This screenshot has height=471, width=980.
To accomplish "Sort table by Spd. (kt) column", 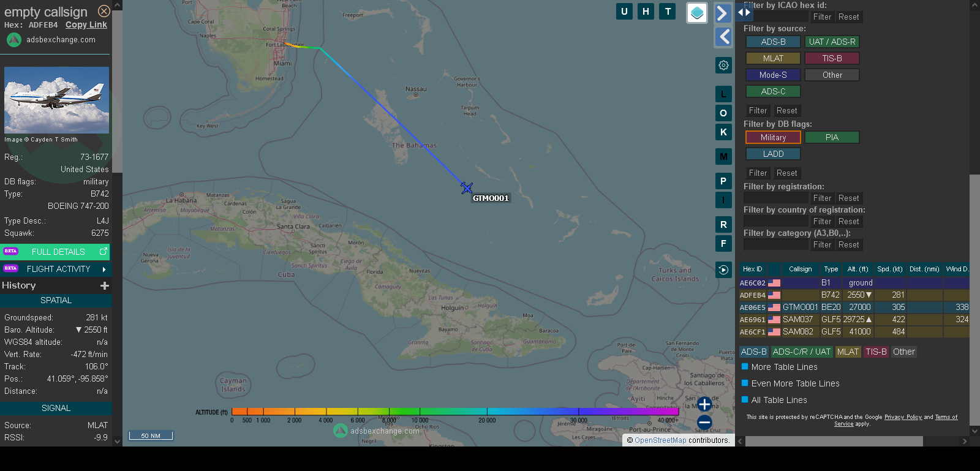I will click(890, 269).
